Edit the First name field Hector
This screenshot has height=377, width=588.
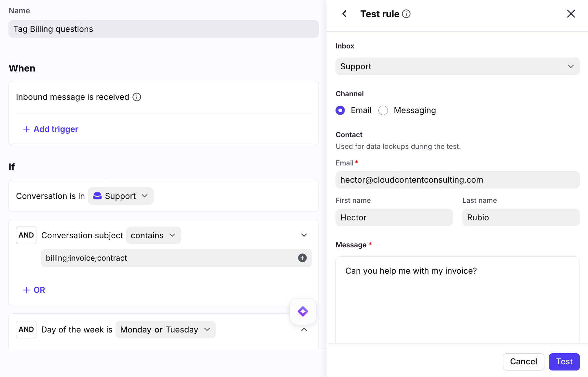tap(394, 217)
